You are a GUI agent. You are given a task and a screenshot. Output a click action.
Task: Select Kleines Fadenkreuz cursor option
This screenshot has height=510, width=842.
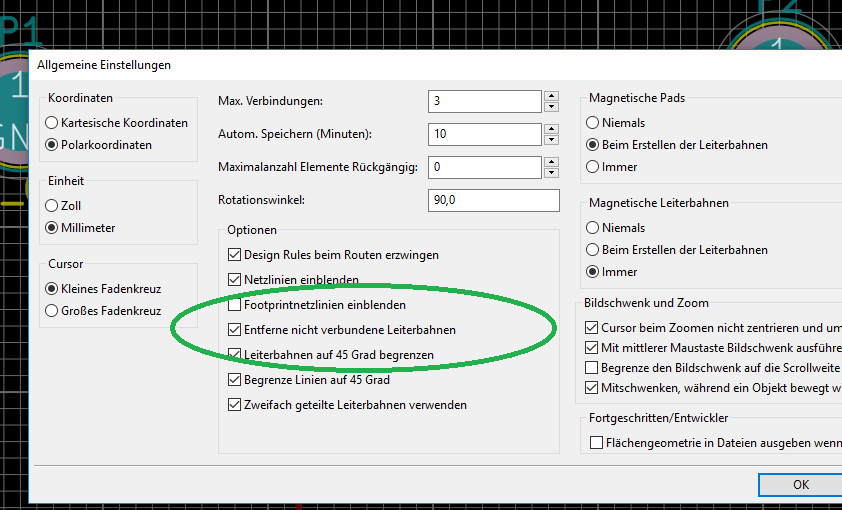pos(52,289)
